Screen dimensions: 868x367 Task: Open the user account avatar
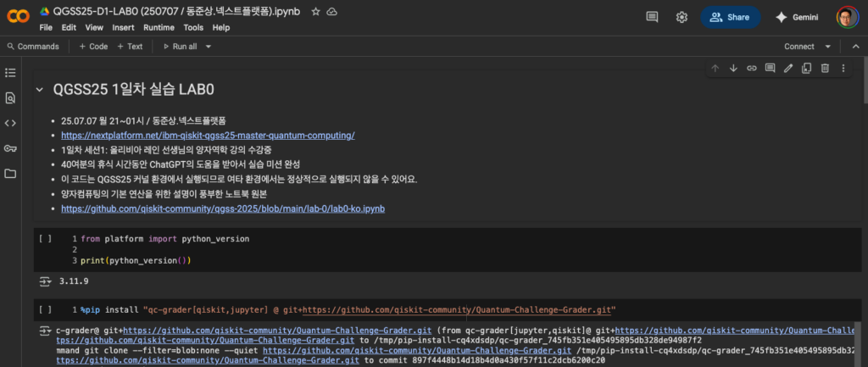click(848, 17)
